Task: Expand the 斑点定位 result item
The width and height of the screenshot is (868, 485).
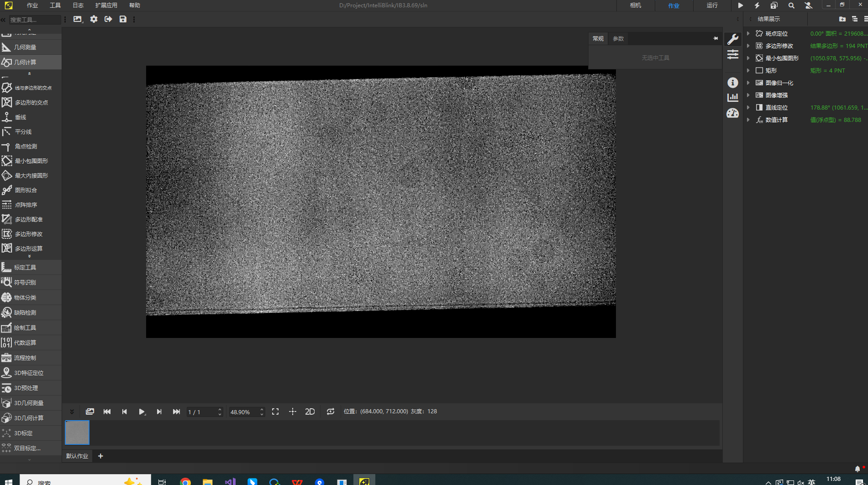Action: [x=748, y=34]
